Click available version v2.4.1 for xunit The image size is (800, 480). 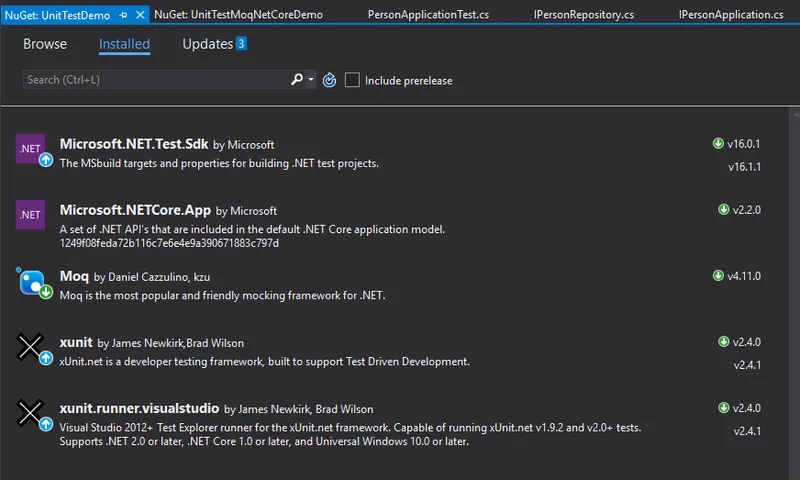747,365
